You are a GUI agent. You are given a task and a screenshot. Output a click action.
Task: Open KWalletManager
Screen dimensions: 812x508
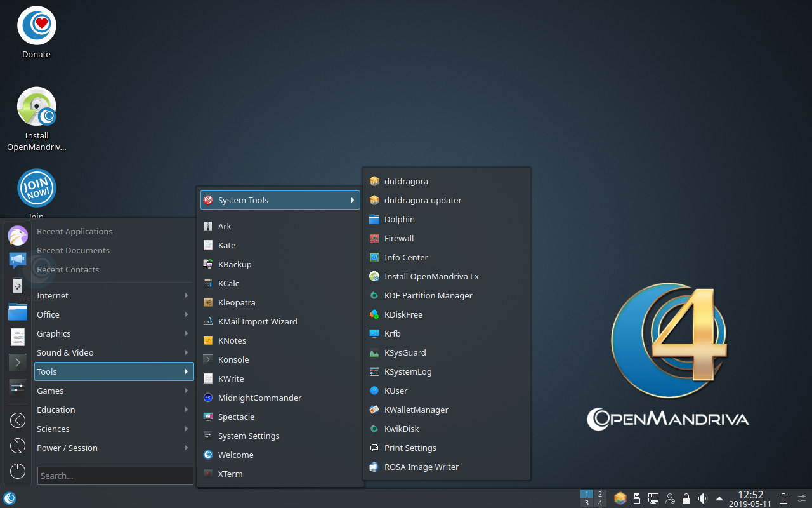coord(446,410)
